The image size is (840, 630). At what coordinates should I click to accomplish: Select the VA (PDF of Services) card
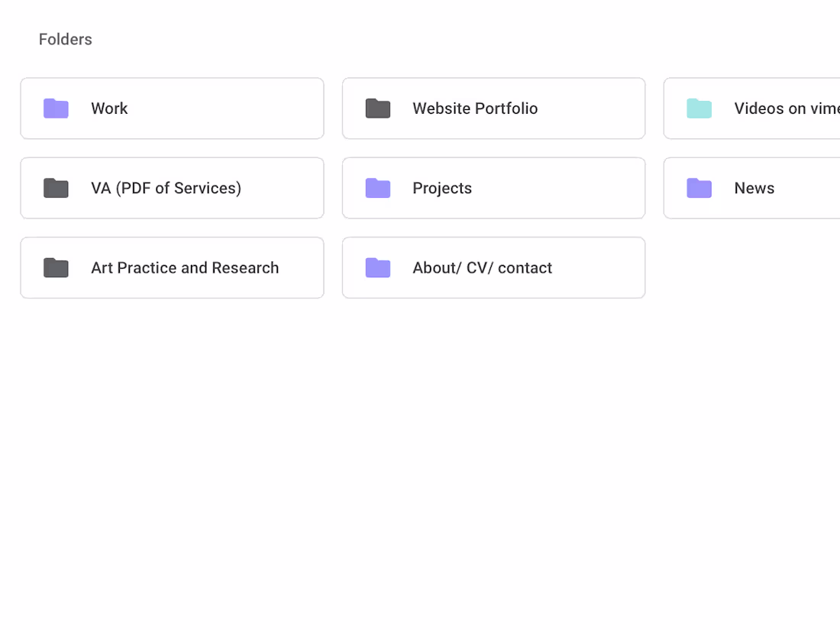coord(172,188)
